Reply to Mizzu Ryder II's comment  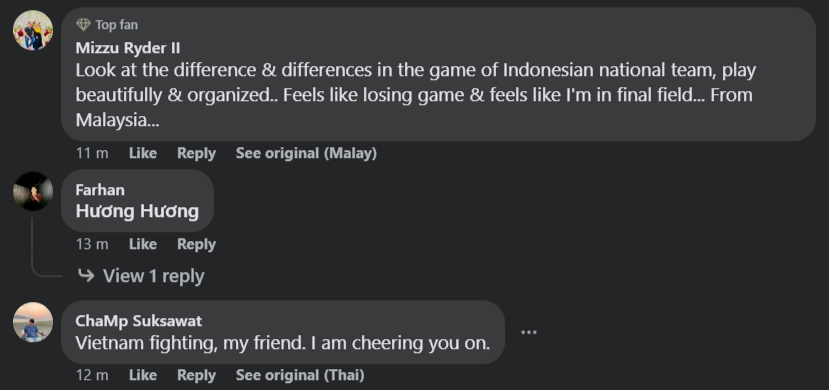pyautogui.click(x=196, y=153)
